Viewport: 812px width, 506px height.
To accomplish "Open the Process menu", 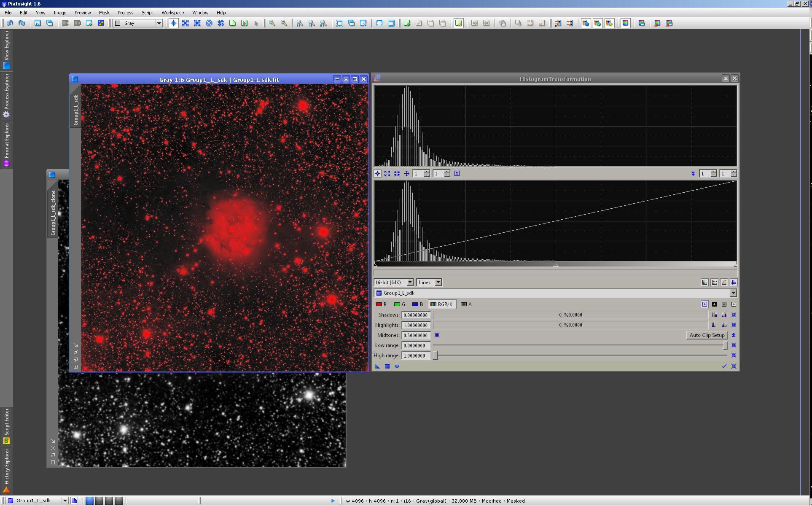I will [125, 13].
